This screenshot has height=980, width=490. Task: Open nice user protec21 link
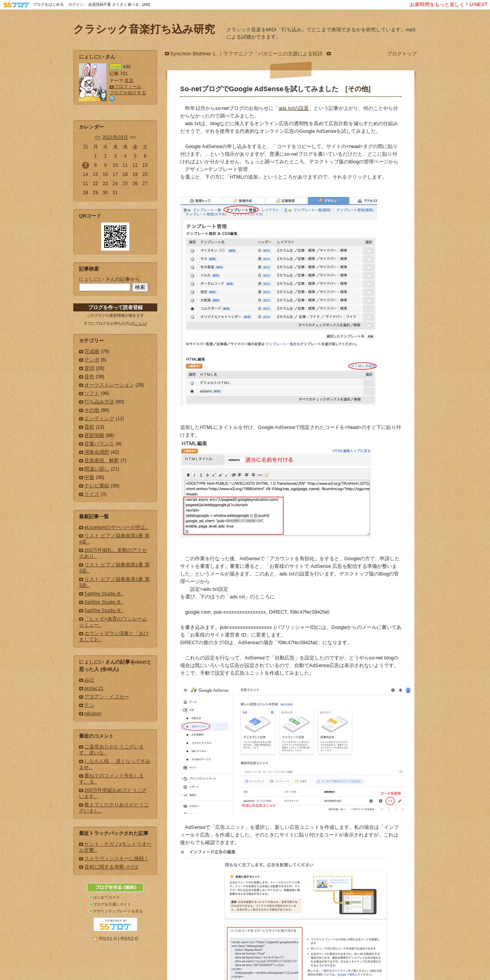[94, 688]
